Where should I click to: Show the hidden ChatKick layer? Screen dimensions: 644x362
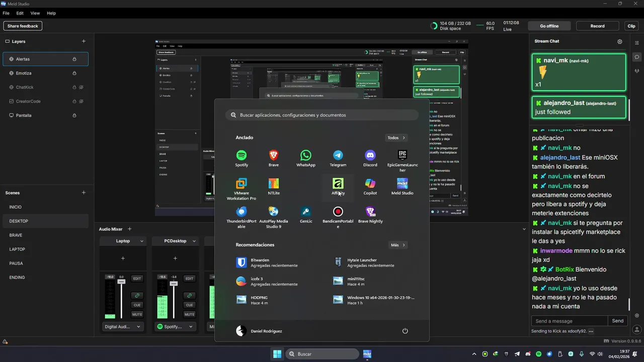(81, 87)
